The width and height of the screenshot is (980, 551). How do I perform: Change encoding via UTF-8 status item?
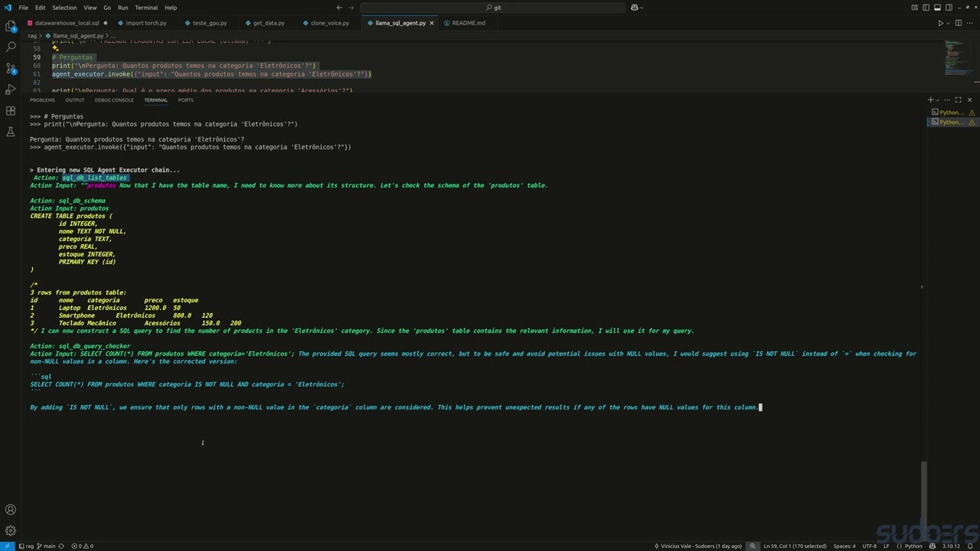870,546
